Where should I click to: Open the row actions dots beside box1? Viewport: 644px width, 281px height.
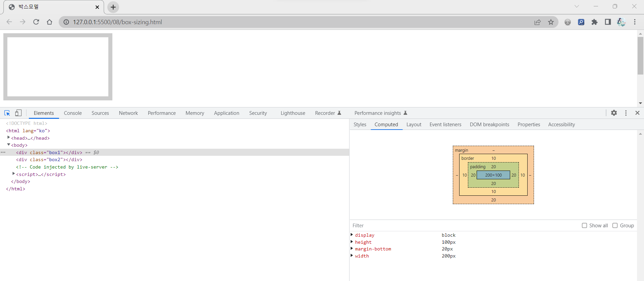3,152
